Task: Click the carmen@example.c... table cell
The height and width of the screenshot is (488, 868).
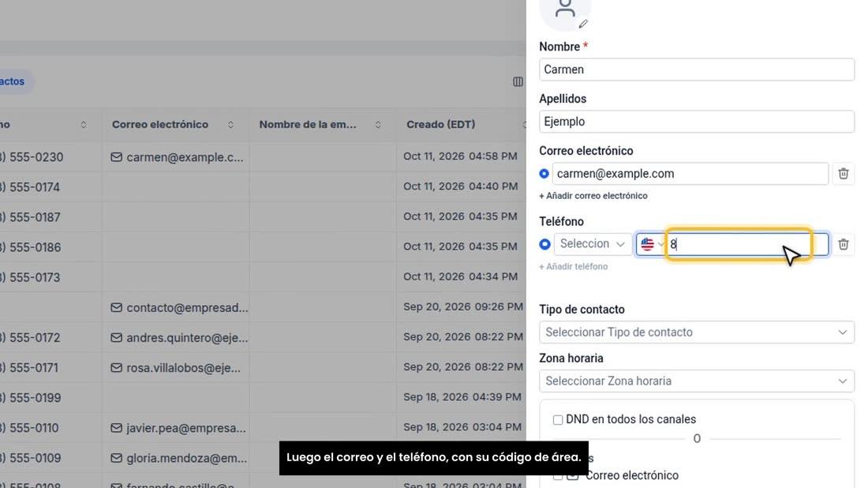Action: [x=175, y=157]
